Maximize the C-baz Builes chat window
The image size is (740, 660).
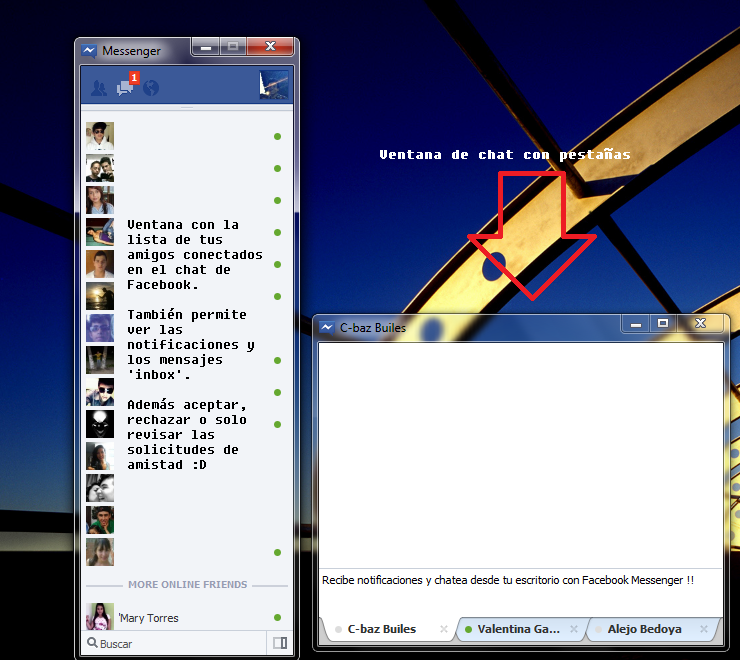(663, 323)
